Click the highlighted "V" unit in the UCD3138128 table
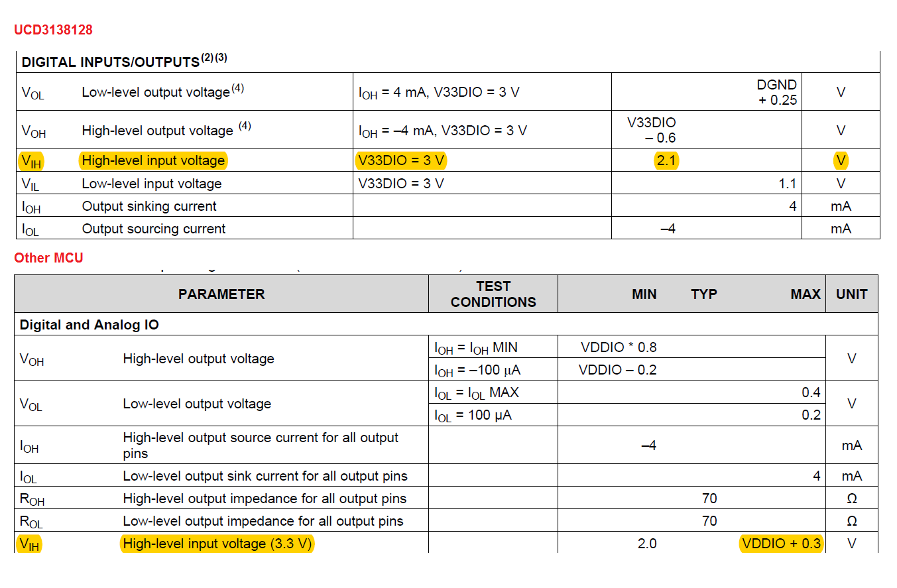The height and width of the screenshot is (588, 897). [841, 160]
